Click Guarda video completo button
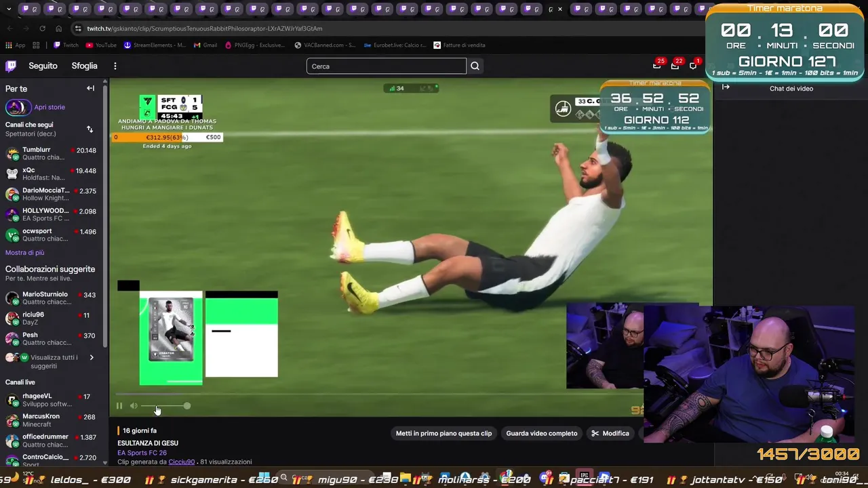868x488 pixels. click(x=542, y=433)
